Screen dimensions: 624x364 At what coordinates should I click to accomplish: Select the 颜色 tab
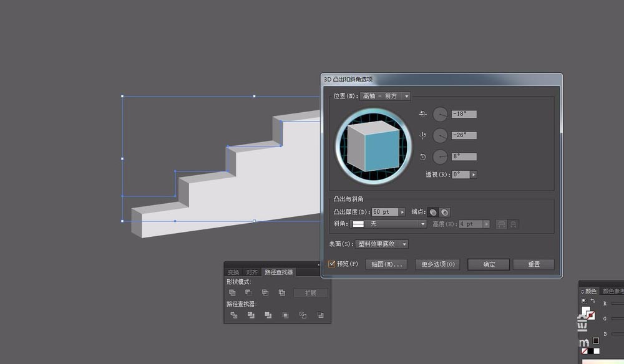tap(590, 291)
